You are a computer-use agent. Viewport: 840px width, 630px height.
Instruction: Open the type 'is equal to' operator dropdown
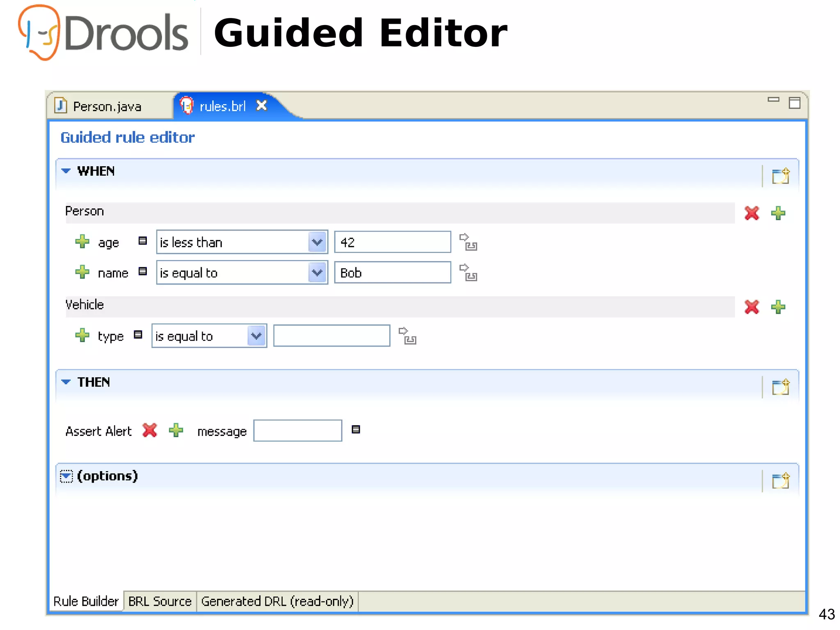(x=257, y=336)
